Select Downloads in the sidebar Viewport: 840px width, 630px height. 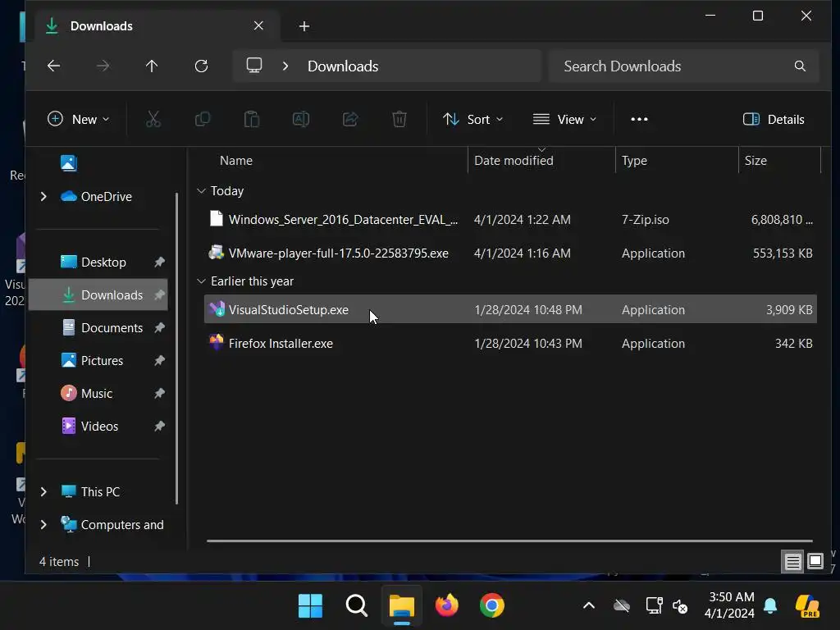[x=98, y=294]
